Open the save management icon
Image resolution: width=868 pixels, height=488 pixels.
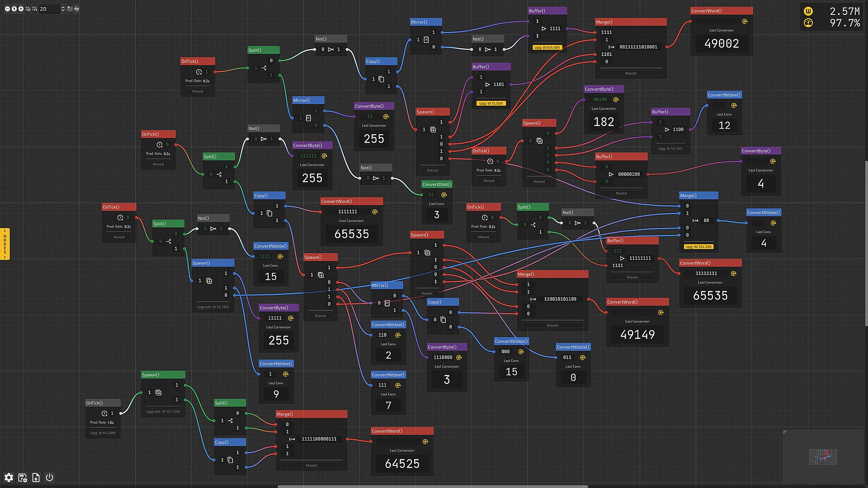pyautogui.click(x=23, y=478)
